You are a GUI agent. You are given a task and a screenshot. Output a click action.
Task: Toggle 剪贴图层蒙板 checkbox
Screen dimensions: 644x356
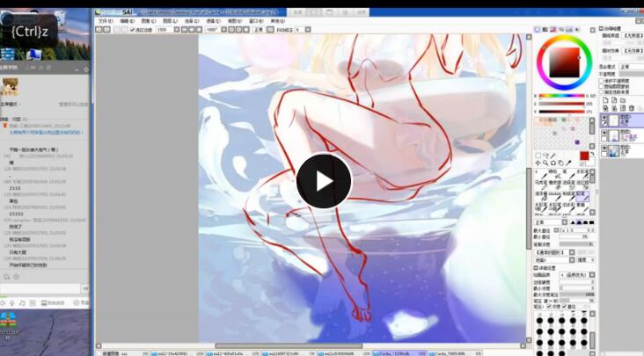601,86
